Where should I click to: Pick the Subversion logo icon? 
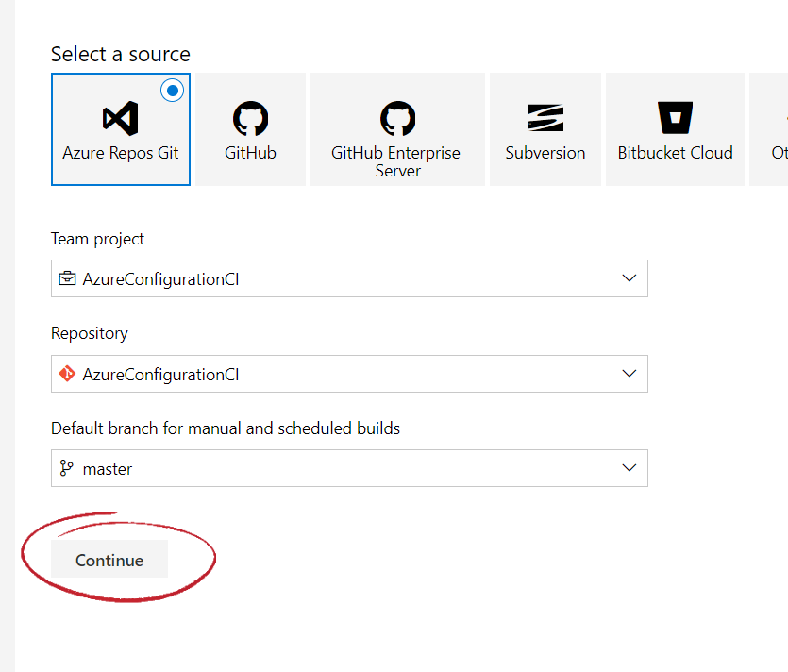click(x=545, y=118)
